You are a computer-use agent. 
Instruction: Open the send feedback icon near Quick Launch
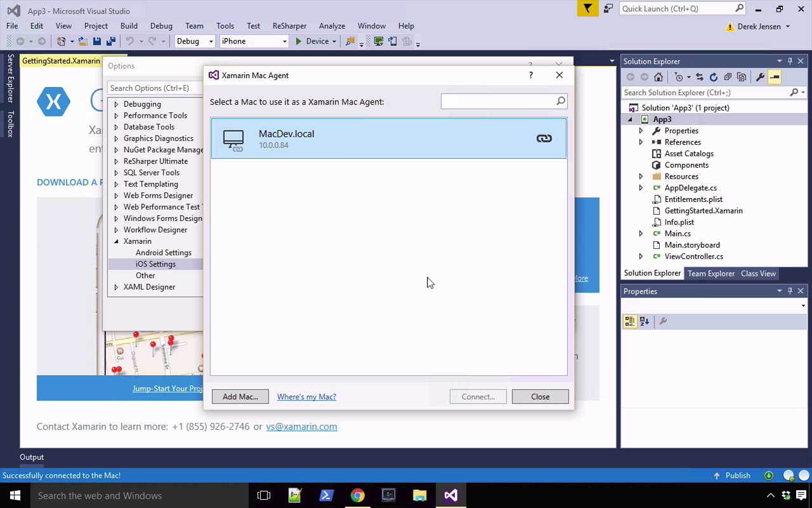(608, 9)
